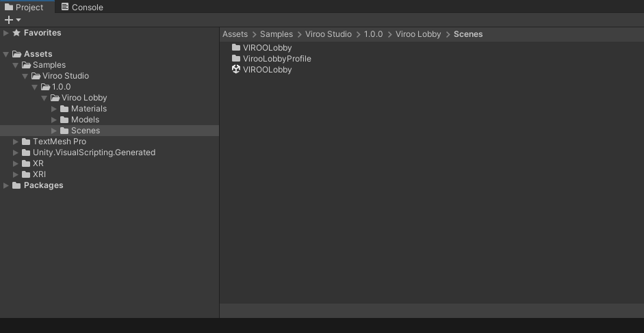Expand the Scenes folder arrow
Screen dimensions: 644x333
pos(54,131)
